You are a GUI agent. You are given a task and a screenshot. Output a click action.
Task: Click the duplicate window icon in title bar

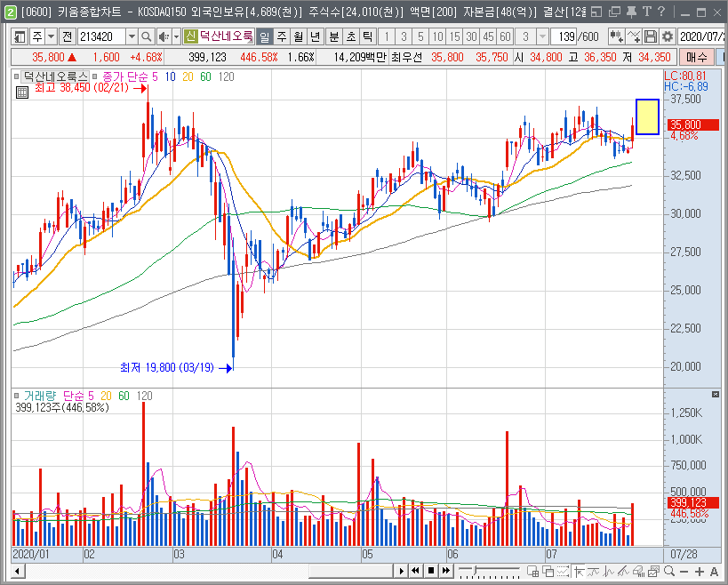614,12
